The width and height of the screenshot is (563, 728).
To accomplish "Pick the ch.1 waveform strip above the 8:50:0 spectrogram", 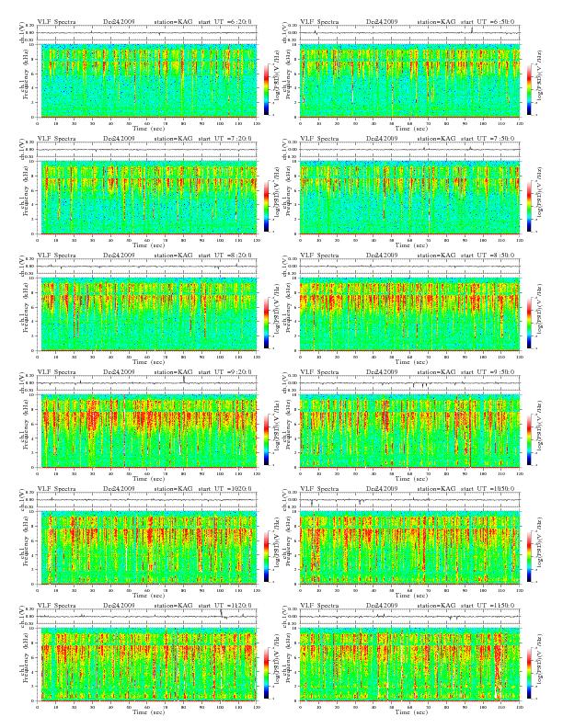I will coord(409,267).
